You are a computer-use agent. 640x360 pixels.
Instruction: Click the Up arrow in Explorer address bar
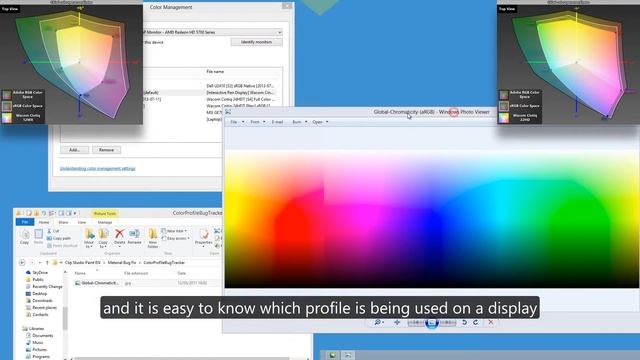(47, 263)
